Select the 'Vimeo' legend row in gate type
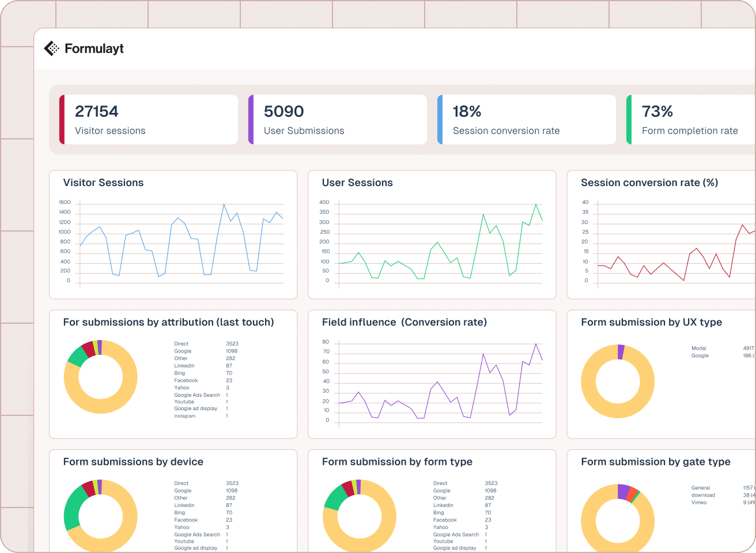This screenshot has height=553, width=756. coord(723,503)
